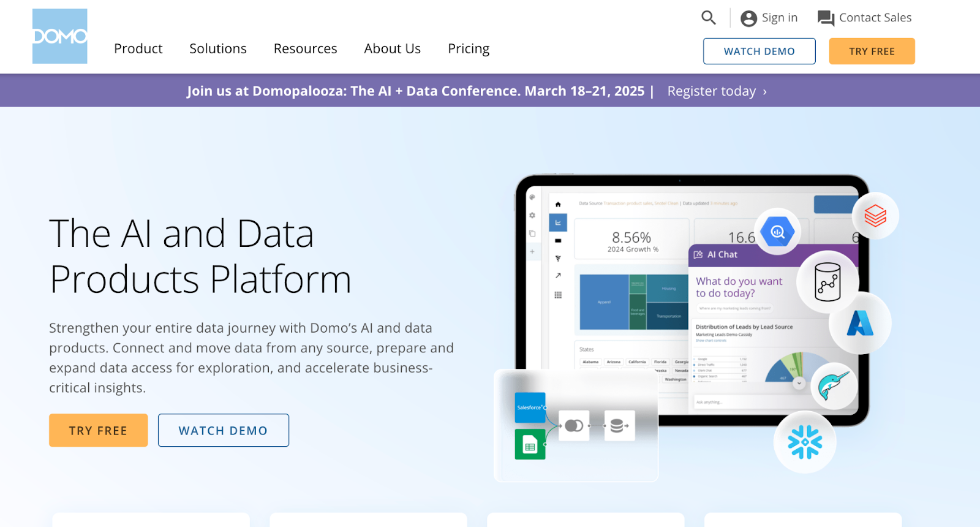Click the Domo logo
Image resolution: width=980 pixels, height=527 pixels.
click(x=59, y=36)
